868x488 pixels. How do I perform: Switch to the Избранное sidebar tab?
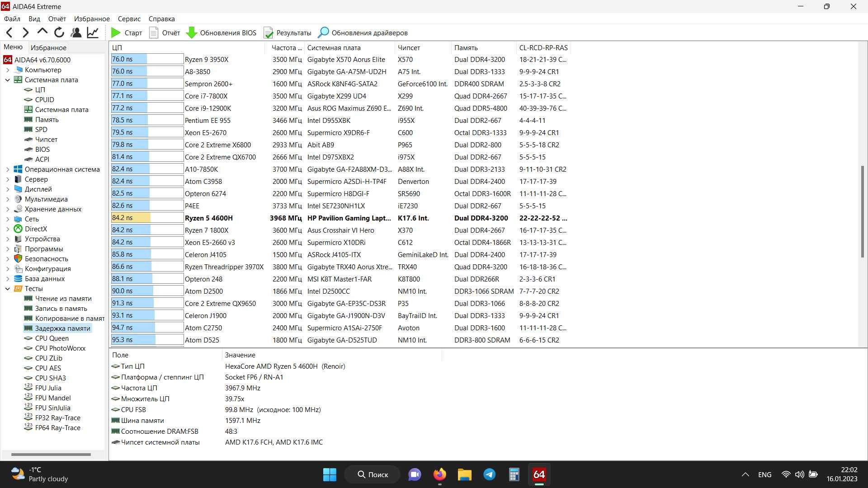tap(48, 47)
